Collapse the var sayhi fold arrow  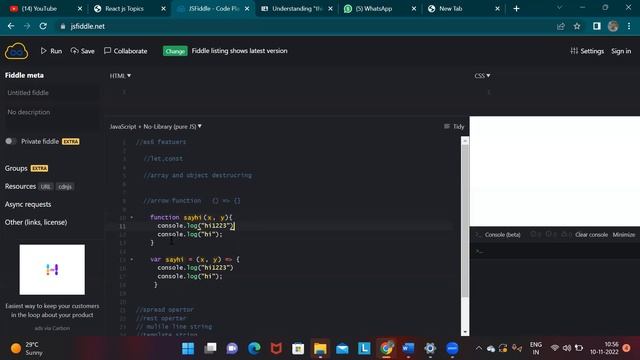coord(131,260)
